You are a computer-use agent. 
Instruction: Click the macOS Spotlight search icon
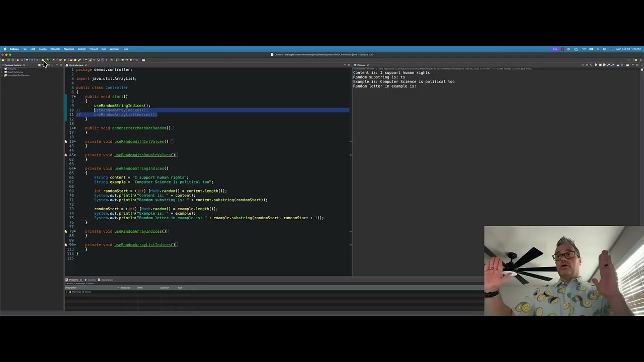click(598, 49)
